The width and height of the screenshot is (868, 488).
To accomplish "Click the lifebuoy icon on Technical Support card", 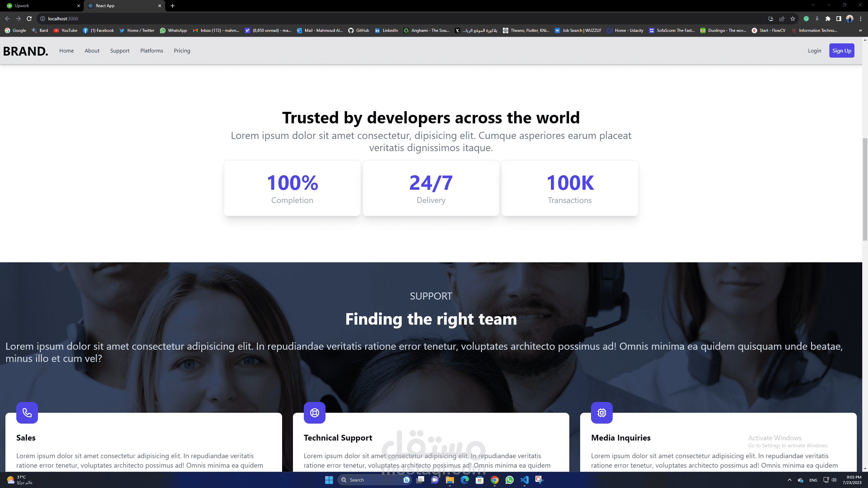I will coord(314,412).
